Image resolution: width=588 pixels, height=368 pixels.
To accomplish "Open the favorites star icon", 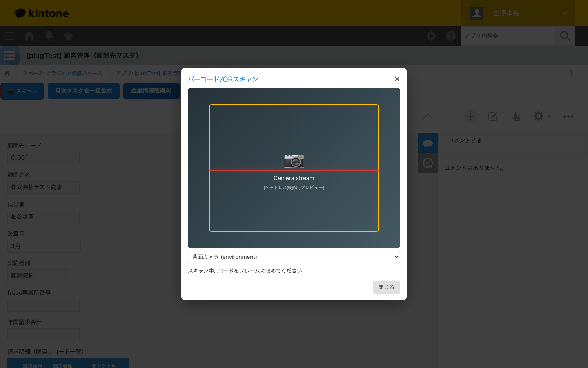I will [x=69, y=36].
